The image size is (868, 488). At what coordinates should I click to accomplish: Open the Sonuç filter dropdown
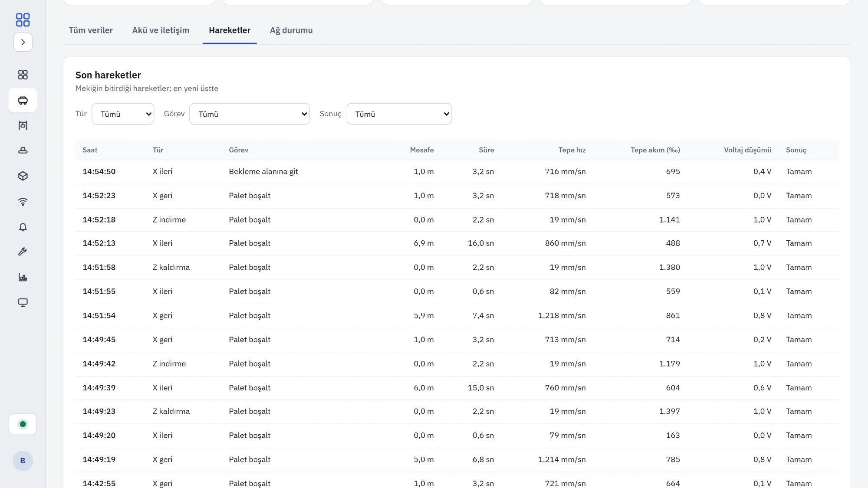(x=399, y=114)
